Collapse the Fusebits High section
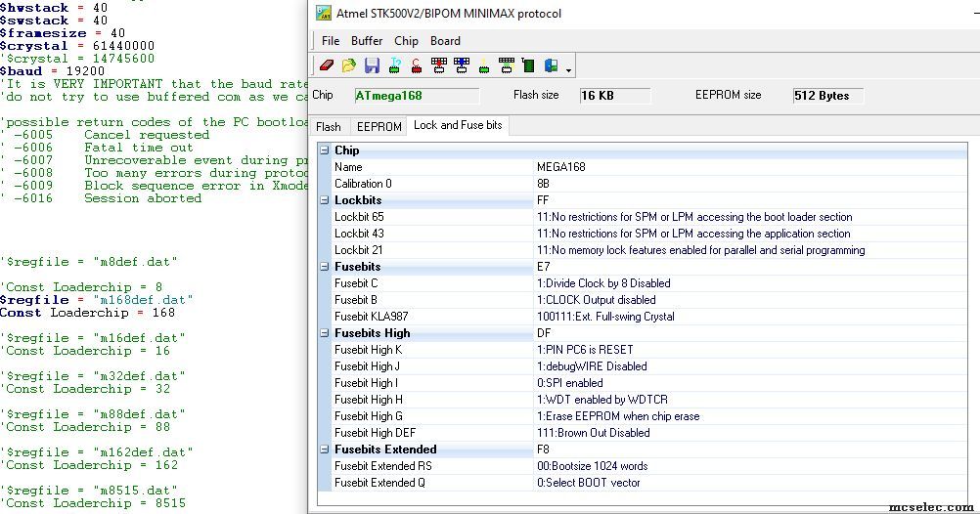980x514 pixels. (325, 333)
